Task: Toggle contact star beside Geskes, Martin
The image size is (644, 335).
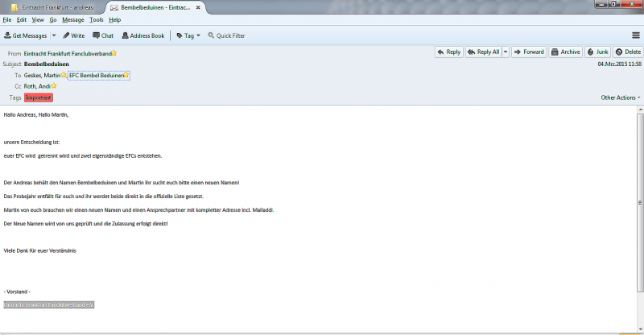Action: 64,75
